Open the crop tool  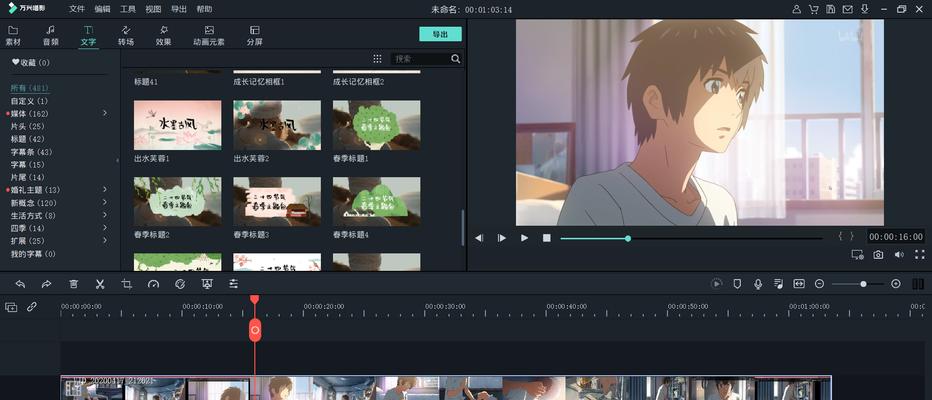coord(127,284)
